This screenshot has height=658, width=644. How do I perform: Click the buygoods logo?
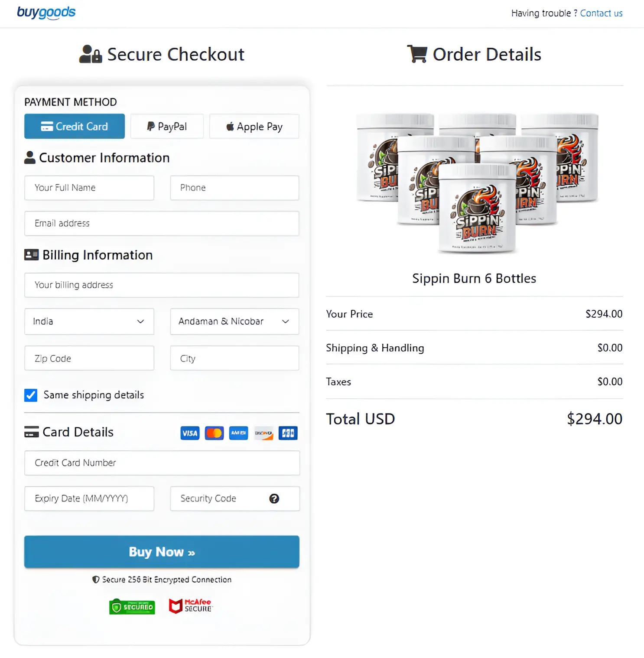(46, 13)
